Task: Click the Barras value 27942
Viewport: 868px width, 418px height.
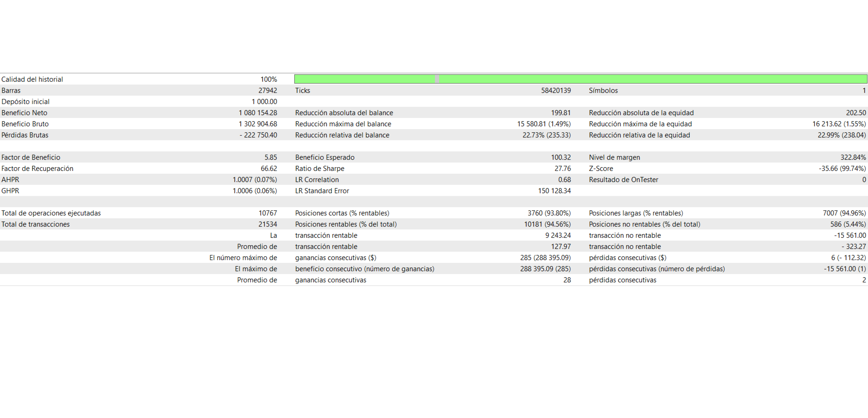Action: pos(268,91)
